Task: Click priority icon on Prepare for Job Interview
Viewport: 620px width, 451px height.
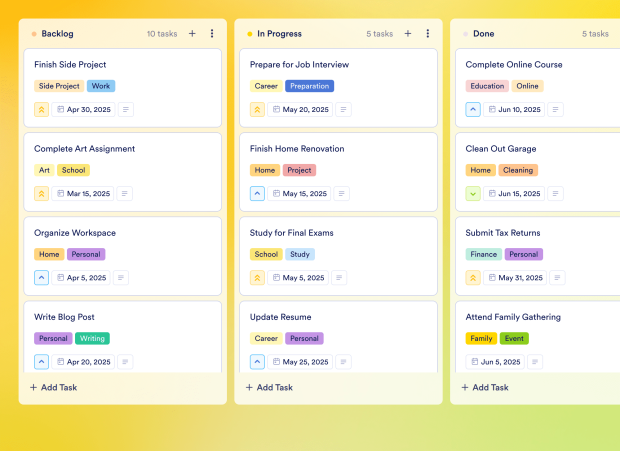Action: (x=257, y=109)
